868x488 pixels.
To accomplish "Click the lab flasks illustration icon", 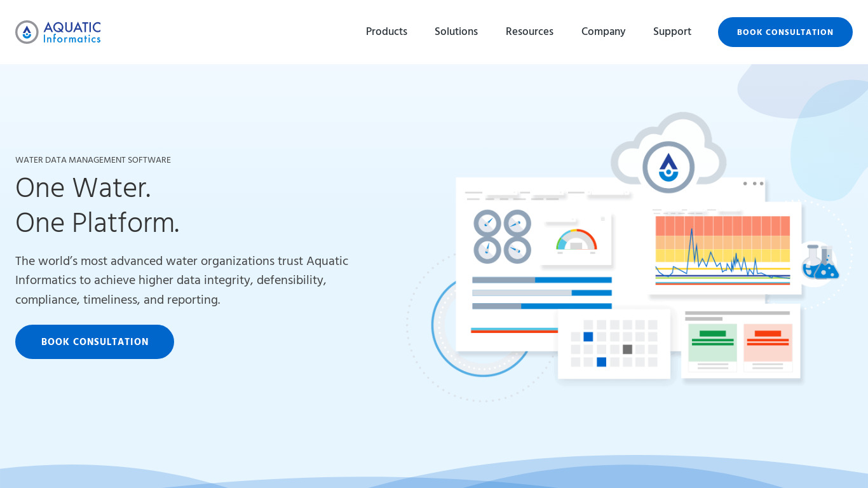I will tap(820, 262).
